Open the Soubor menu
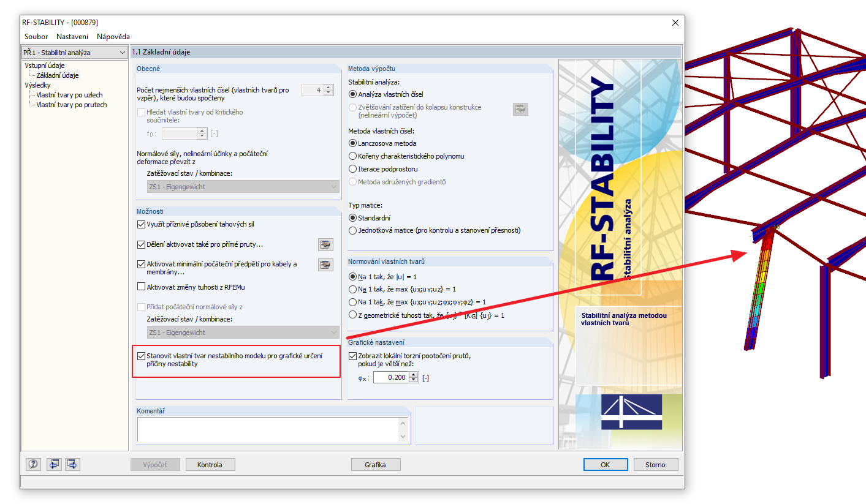 click(x=36, y=37)
